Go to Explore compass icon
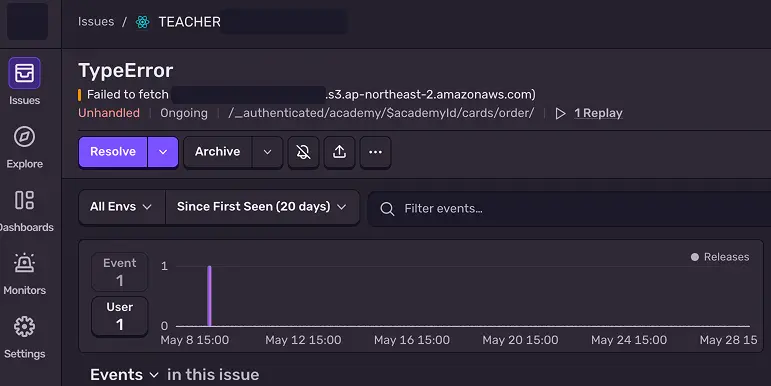771x386 pixels. pos(24,137)
